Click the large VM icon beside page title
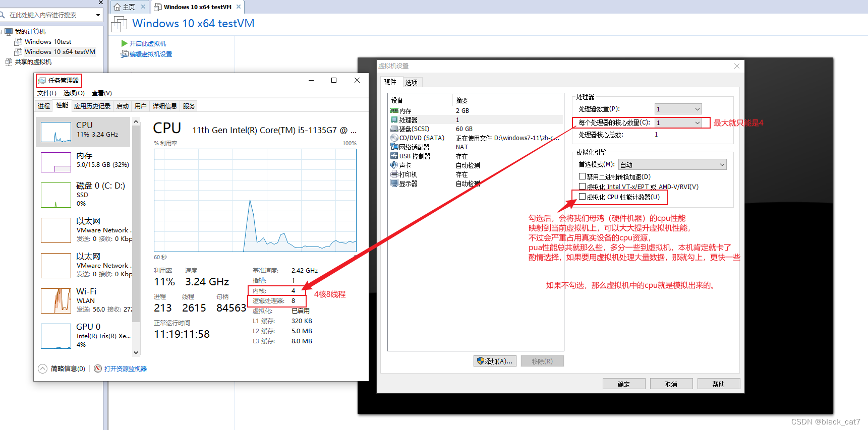868x430 pixels. [119, 24]
